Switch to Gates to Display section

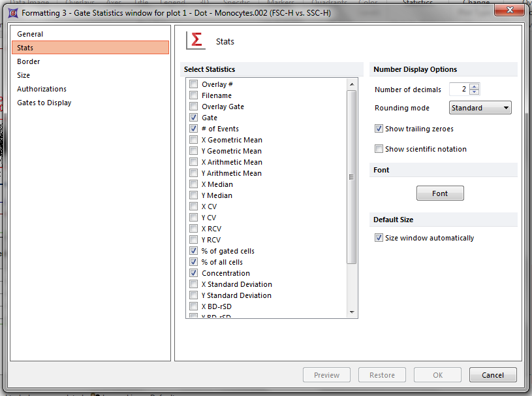pyautogui.click(x=44, y=103)
